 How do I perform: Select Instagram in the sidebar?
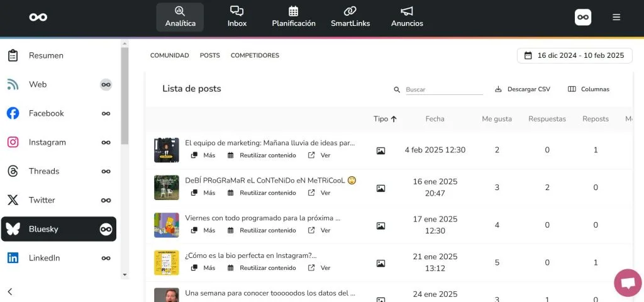point(47,142)
